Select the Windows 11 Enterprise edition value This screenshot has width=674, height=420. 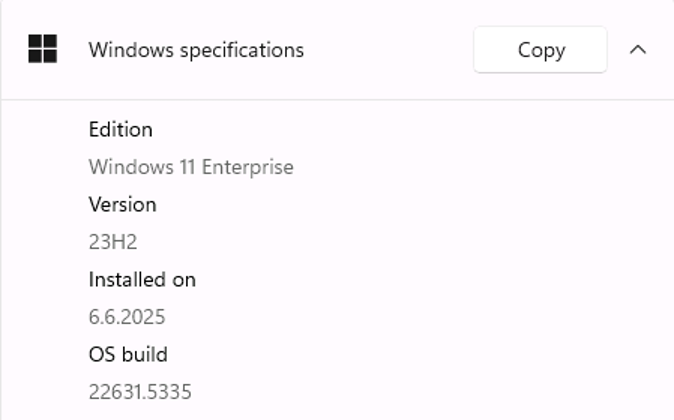[191, 167]
